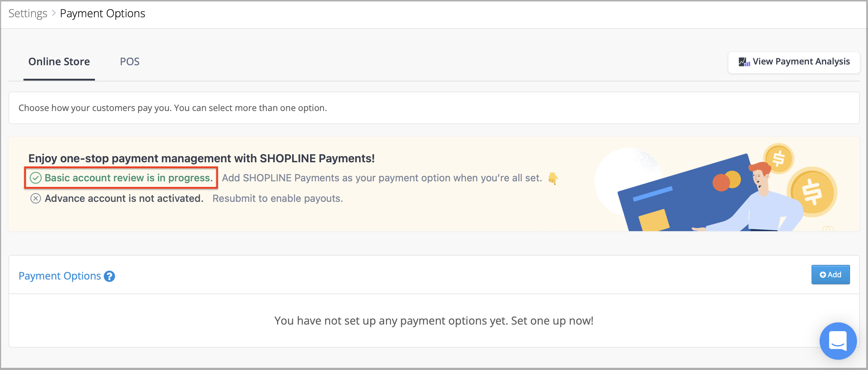Click the chart icon in View Payment Analysis
868x370 pixels.
[x=744, y=62]
